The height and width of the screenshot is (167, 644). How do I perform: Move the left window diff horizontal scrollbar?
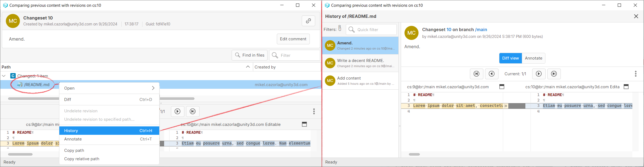click(x=20, y=155)
